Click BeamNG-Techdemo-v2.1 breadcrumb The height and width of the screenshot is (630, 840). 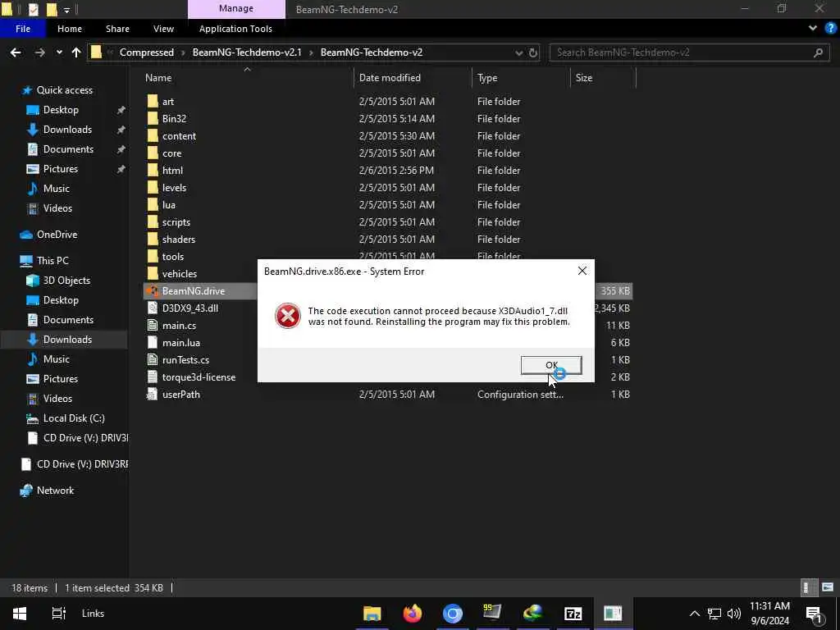click(247, 52)
